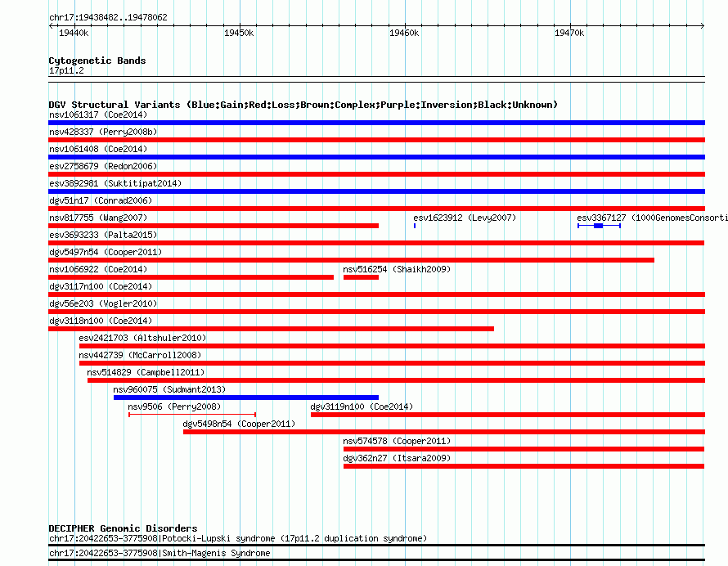Click nsv9506 (Perry2008) variant label
The width and height of the screenshot is (728, 566).
(174, 407)
